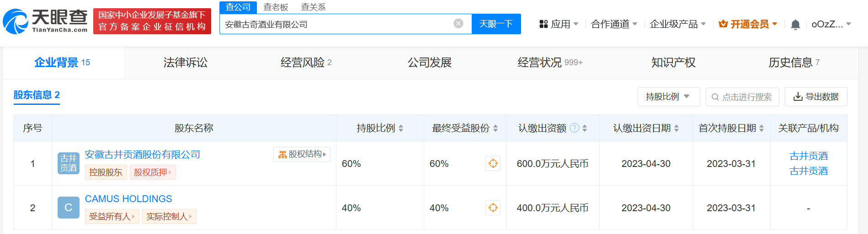Expand the 受益所有人 tag

[112, 217]
